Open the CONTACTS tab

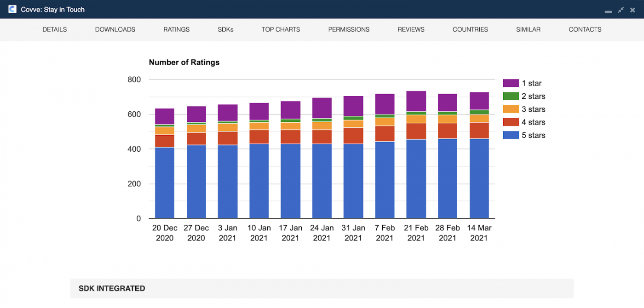585,29
